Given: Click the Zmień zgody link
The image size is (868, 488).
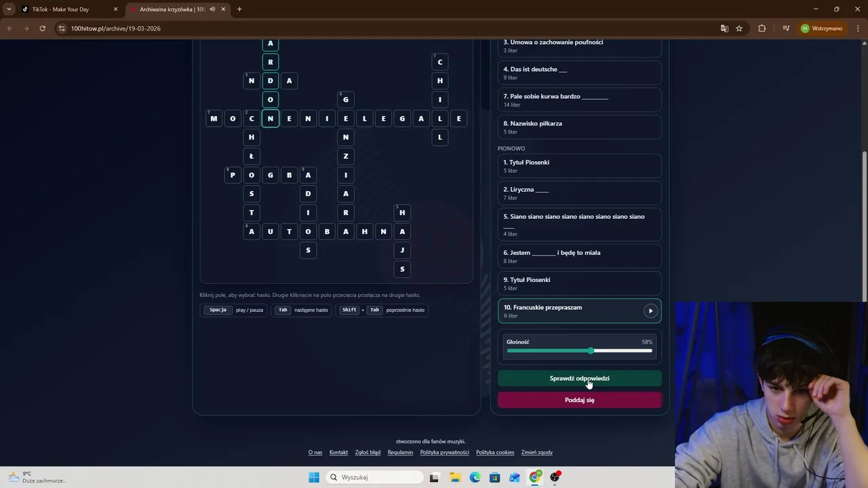Looking at the screenshot, I should 537,452.
